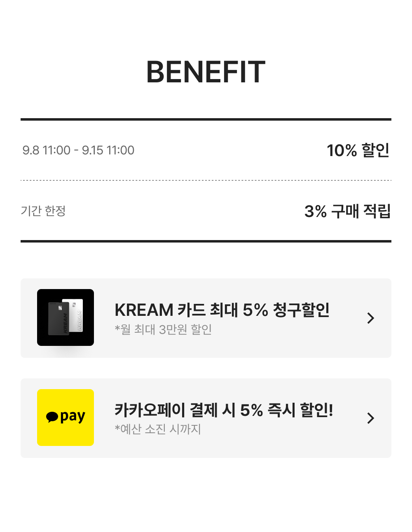The image size is (412, 532).
Task: Click the '3% 구매 적립' benefit value
Action: pos(347,211)
